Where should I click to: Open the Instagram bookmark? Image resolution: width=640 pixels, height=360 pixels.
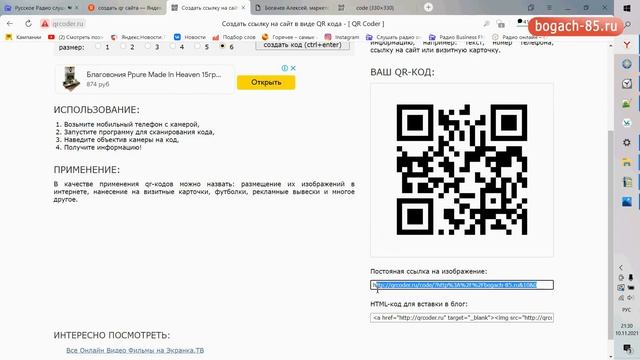[342, 37]
